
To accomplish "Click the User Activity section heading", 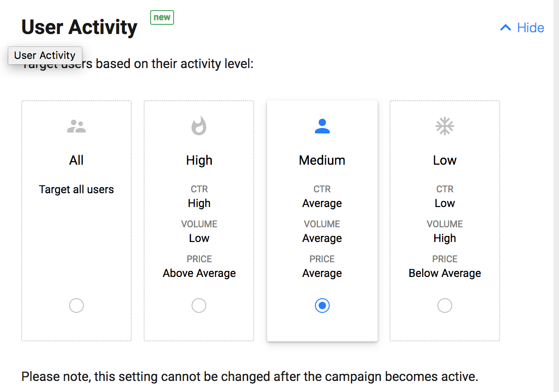I will click(79, 27).
